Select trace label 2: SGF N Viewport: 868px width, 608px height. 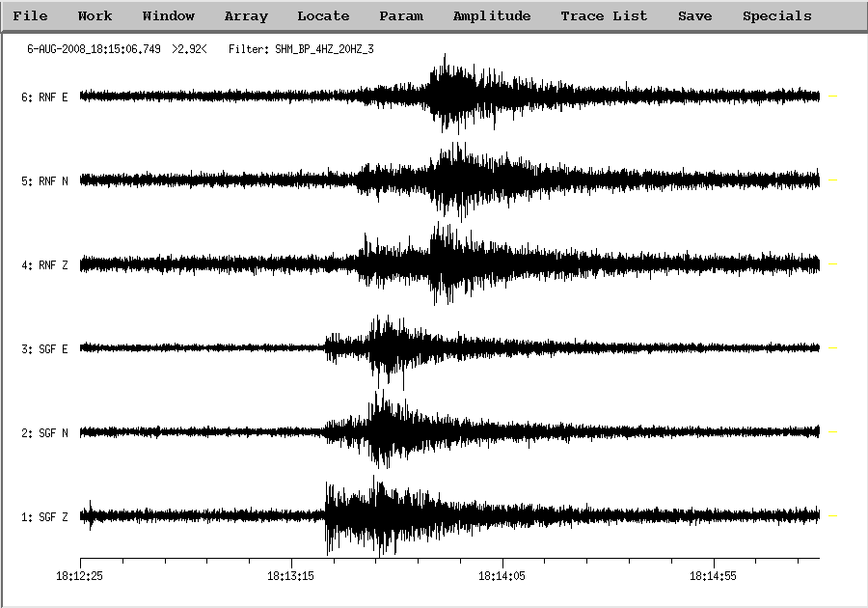pos(44,433)
